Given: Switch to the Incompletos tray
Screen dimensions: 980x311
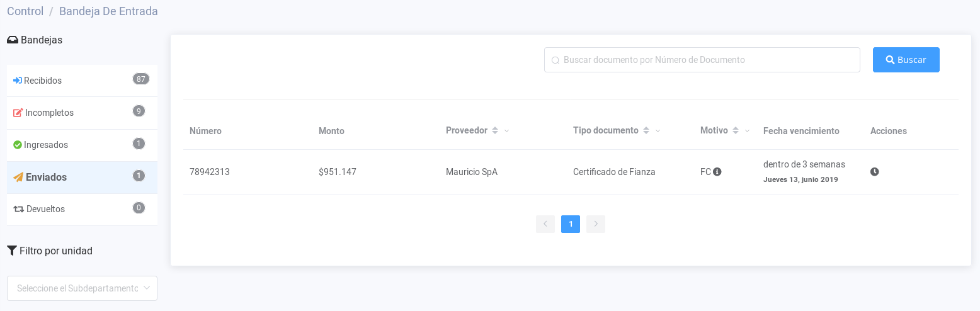Looking at the screenshot, I should click(49, 113).
